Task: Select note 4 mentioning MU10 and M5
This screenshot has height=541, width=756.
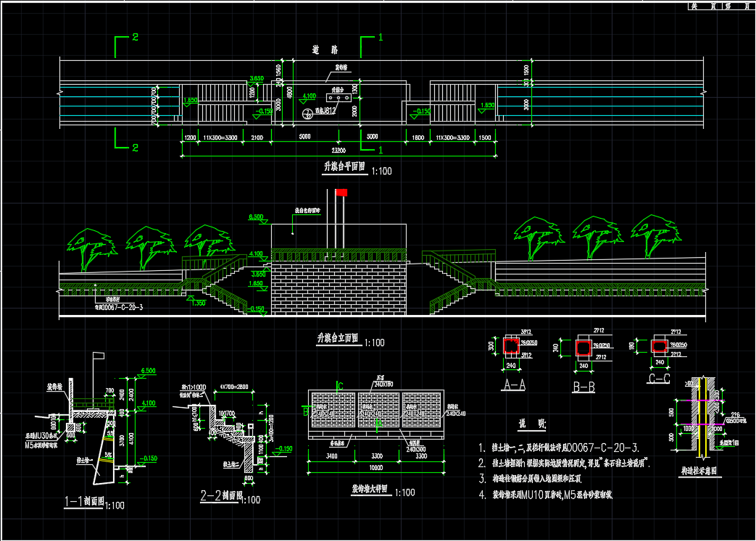Action: pos(545,494)
